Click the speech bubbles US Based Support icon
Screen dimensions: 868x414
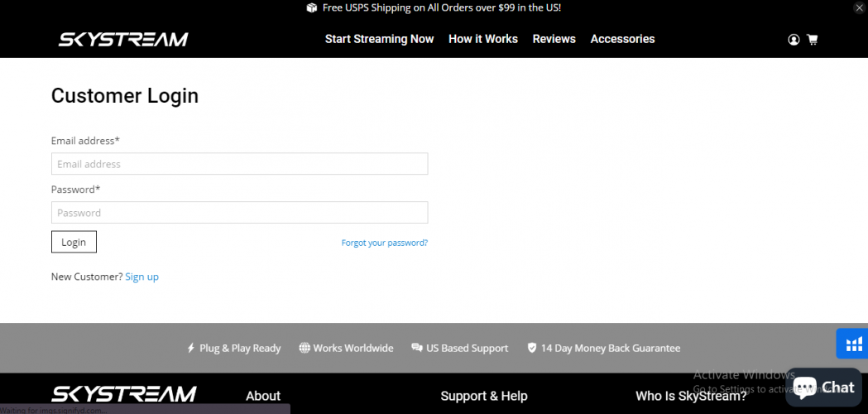point(417,348)
